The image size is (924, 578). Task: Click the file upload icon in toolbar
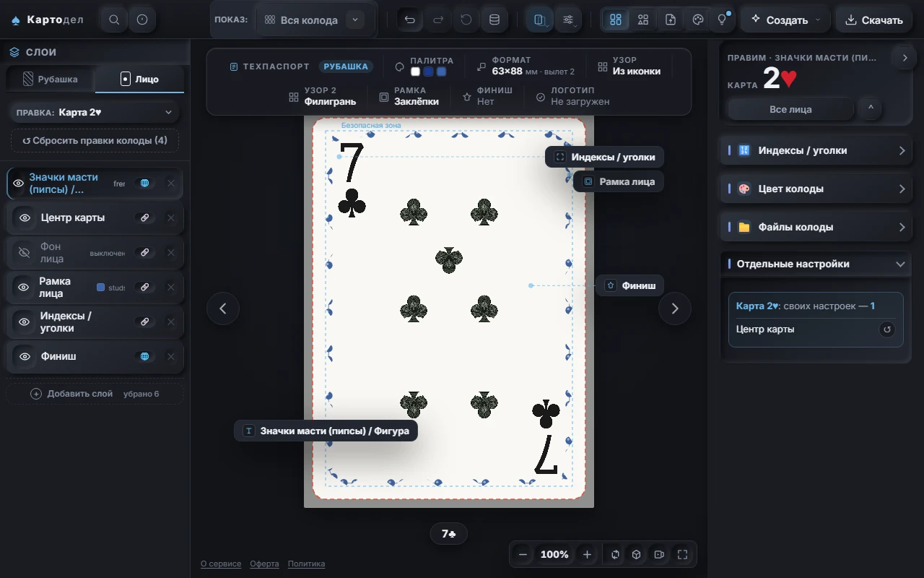[x=671, y=20]
